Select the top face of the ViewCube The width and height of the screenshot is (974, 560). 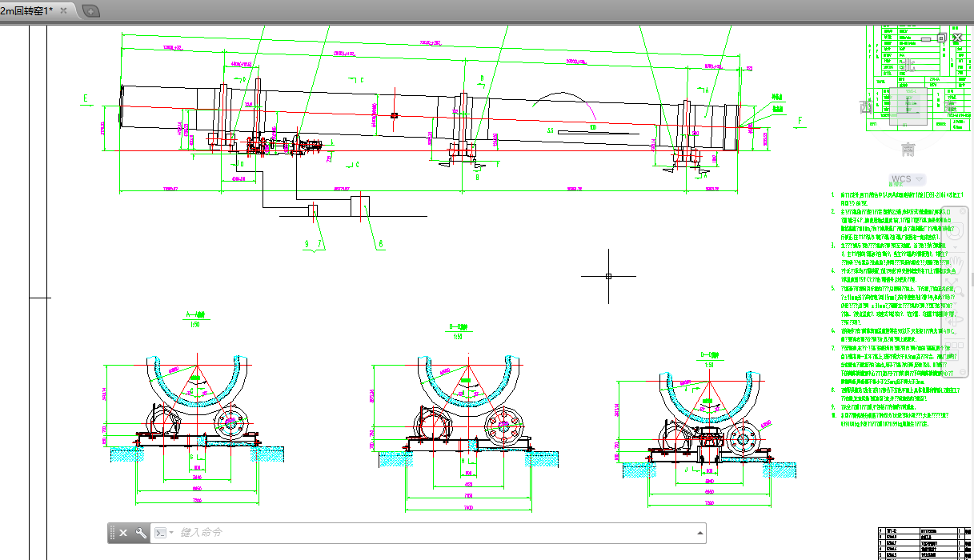tap(908, 106)
